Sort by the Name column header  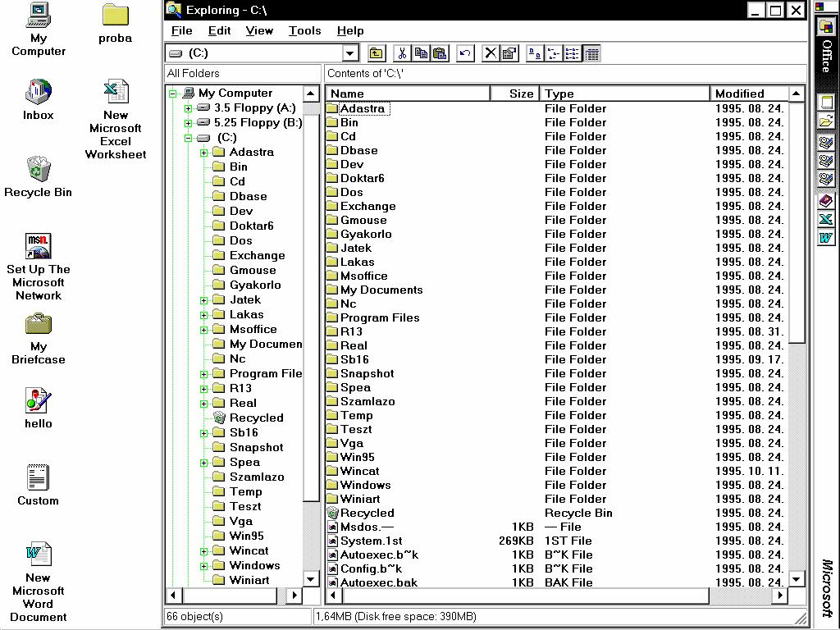[408, 94]
